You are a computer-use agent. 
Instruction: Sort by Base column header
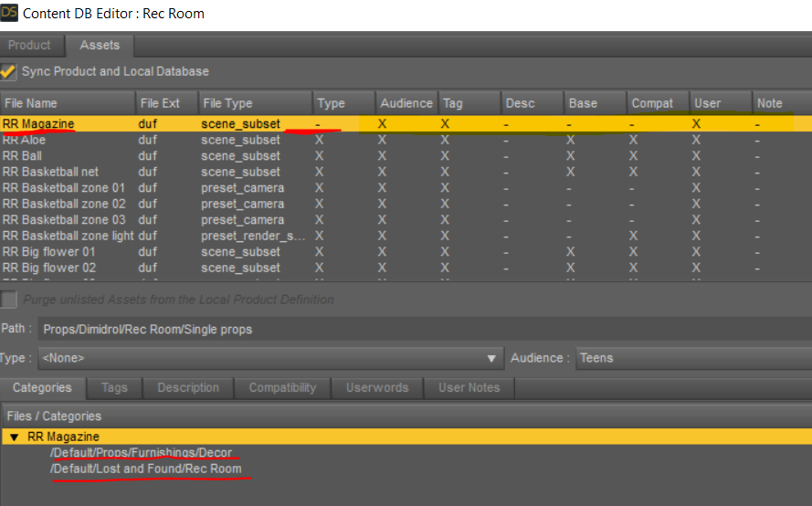(x=596, y=103)
